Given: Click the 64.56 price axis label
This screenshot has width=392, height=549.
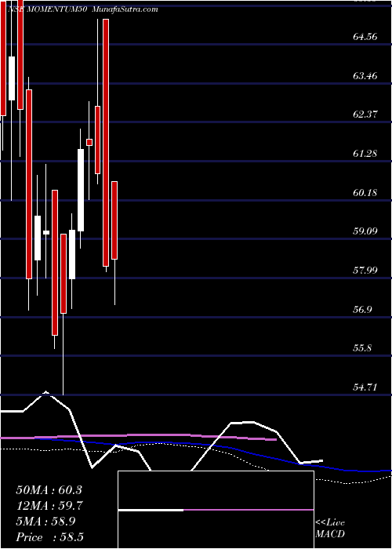Looking at the screenshot, I should (365, 36).
